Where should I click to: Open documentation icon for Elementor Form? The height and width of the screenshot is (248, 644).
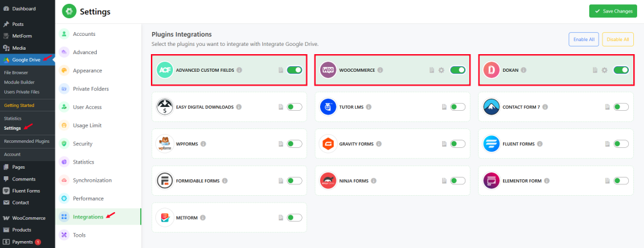[607, 181]
